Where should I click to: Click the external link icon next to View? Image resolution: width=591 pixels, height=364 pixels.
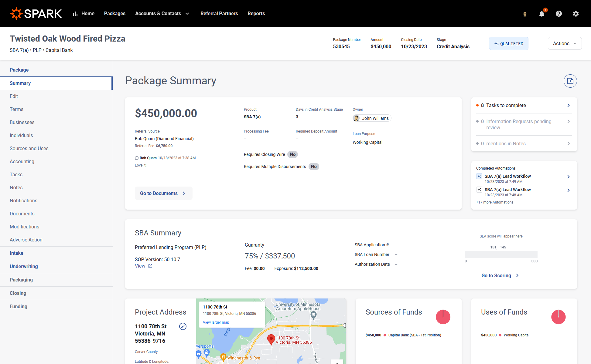150,266
